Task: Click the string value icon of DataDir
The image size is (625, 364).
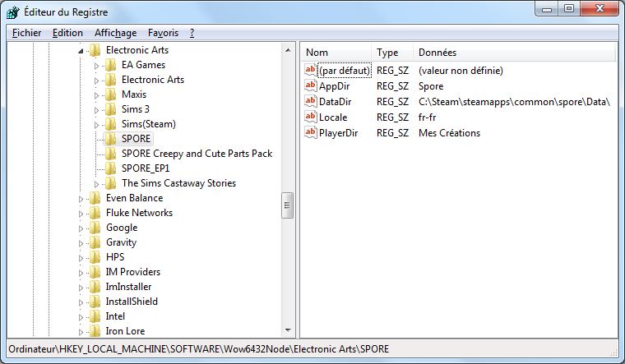Action: 311,101
